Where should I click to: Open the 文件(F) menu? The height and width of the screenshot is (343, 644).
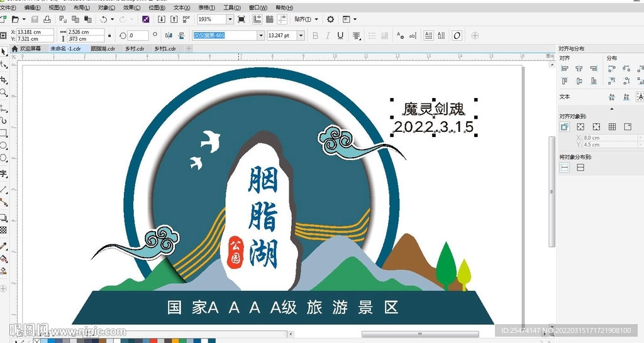pyautogui.click(x=8, y=8)
